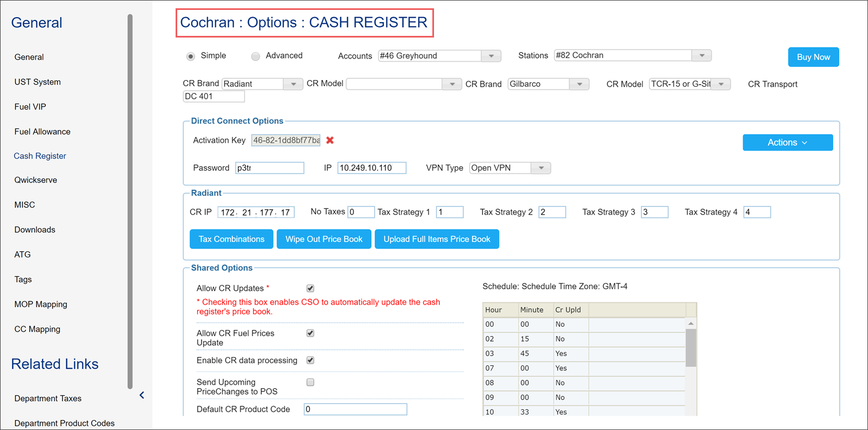The image size is (868, 430).
Task: Select the Simple radio button
Action: point(190,56)
